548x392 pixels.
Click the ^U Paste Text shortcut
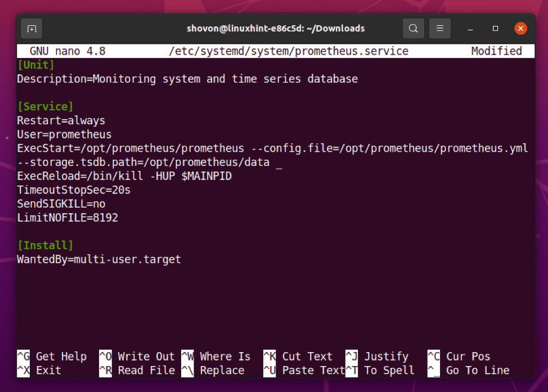point(304,370)
